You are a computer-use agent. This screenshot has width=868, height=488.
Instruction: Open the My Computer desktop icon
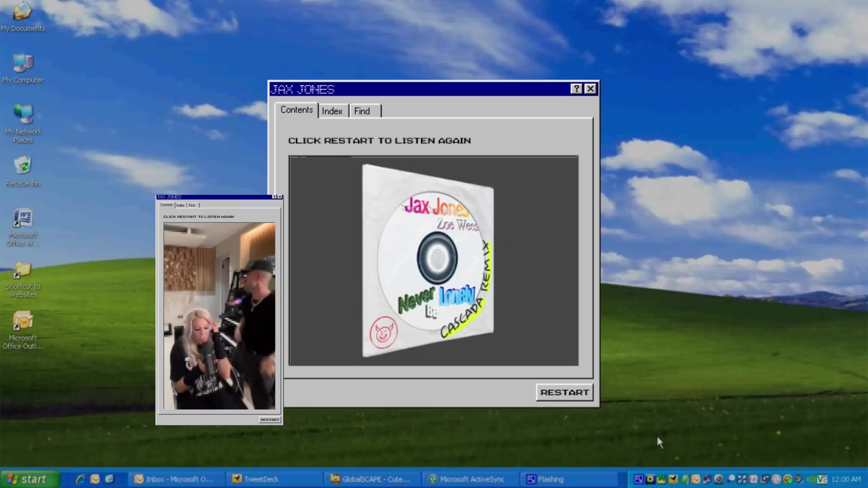point(23,69)
